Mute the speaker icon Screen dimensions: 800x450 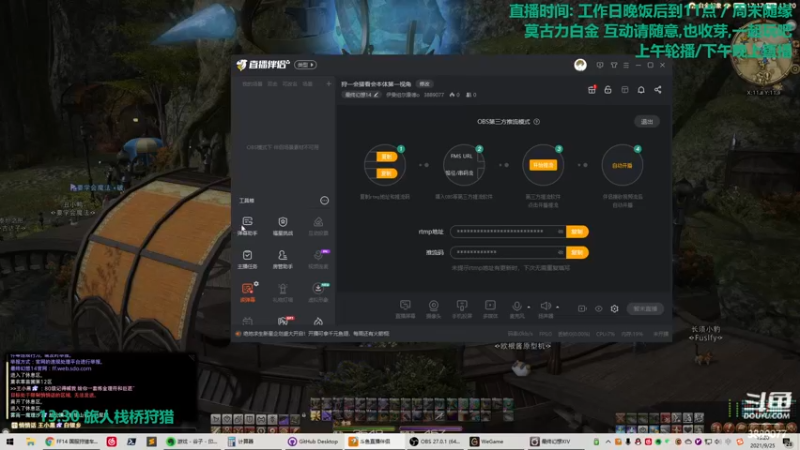(545, 306)
